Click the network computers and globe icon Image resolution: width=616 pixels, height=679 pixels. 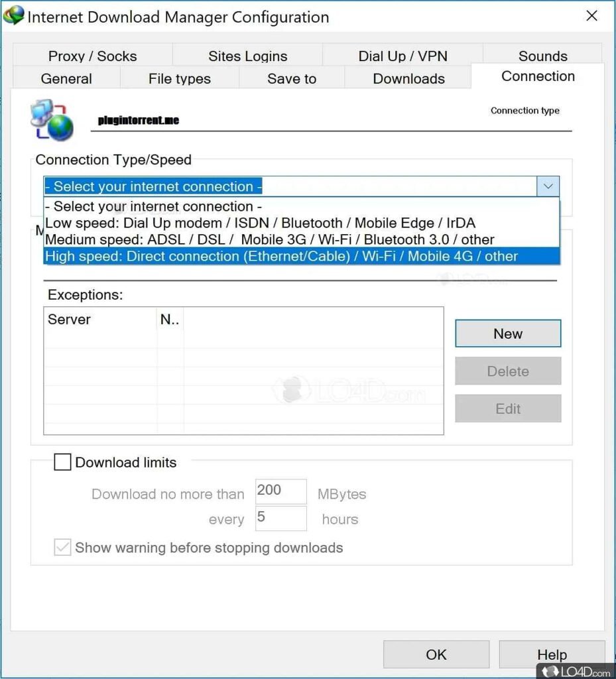(52, 121)
